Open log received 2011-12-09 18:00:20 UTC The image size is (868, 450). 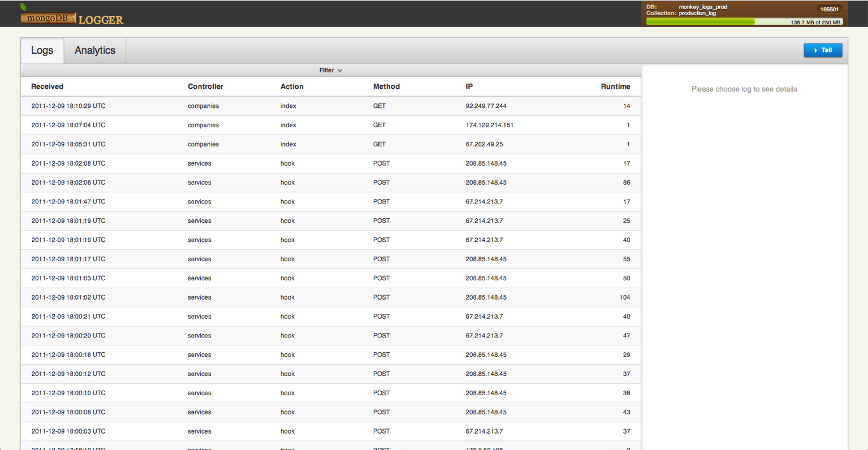click(331, 336)
